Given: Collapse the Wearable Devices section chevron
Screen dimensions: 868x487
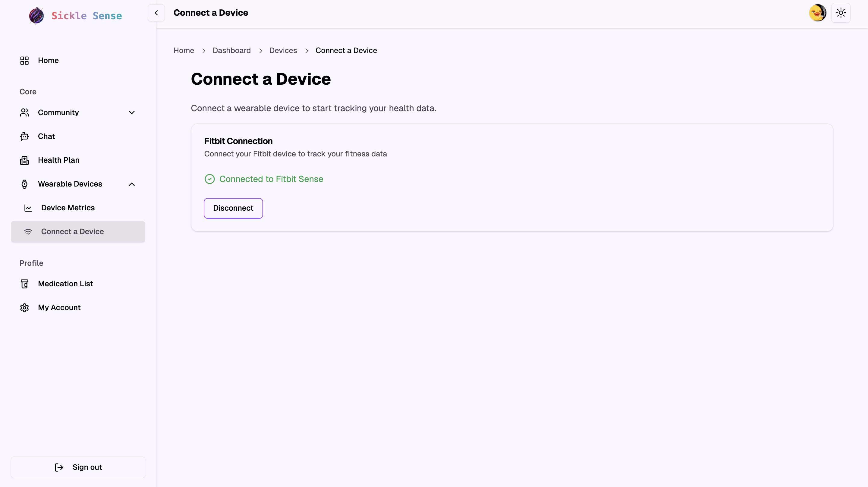Looking at the screenshot, I should (132, 184).
